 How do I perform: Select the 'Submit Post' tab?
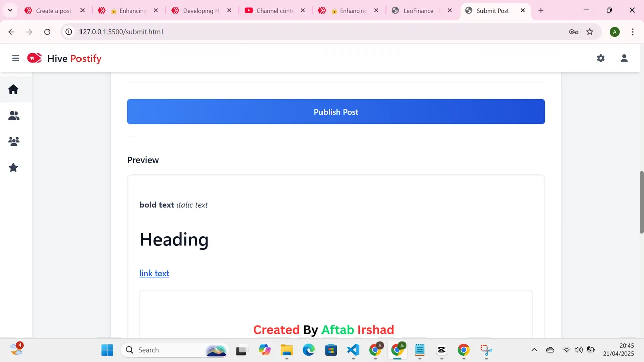coord(496,10)
